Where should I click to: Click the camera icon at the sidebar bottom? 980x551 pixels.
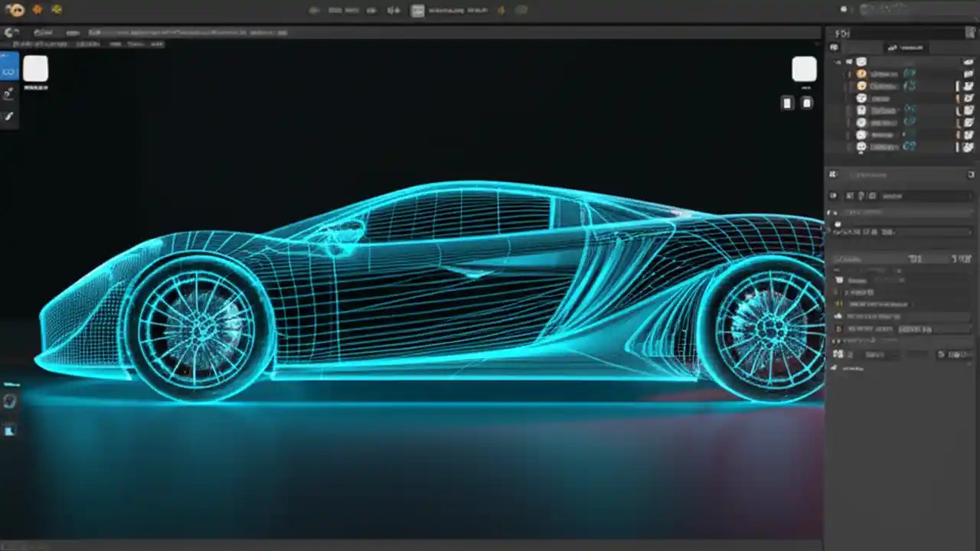[10, 400]
